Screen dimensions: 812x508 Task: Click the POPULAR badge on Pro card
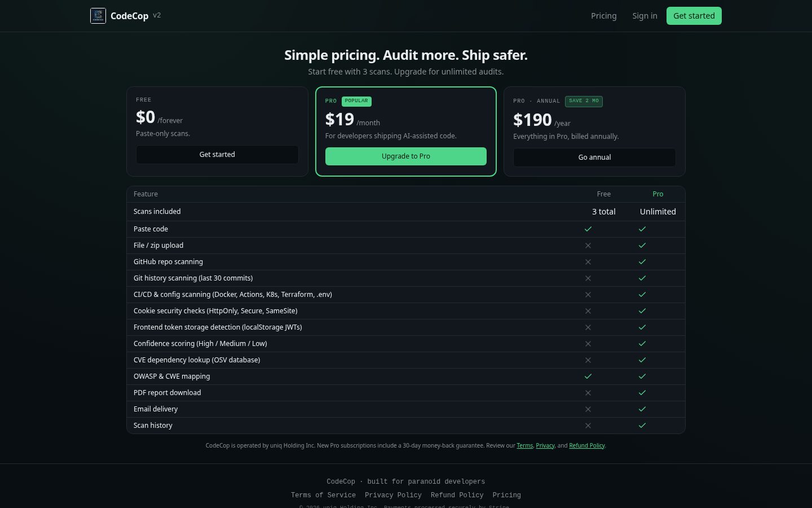pos(356,101)
